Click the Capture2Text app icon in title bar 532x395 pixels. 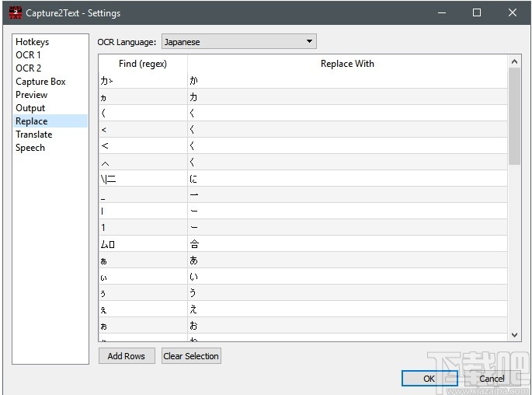coord(15,13)
